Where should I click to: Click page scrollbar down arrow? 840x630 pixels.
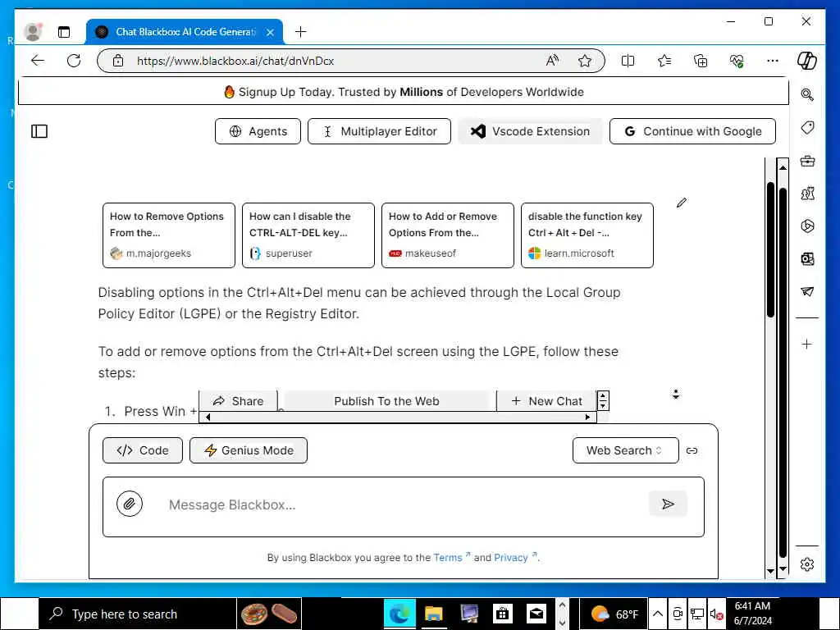[783, 569]
